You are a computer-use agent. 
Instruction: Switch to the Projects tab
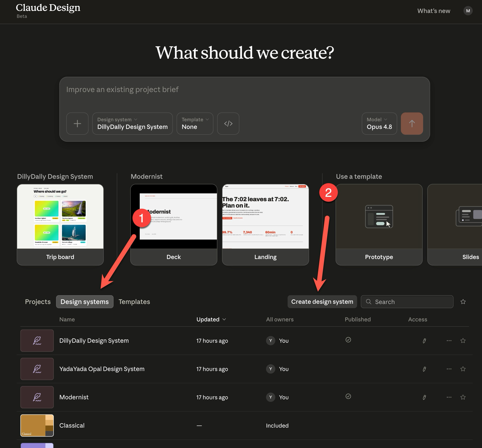pyautogui.click(x=38, y=302)
